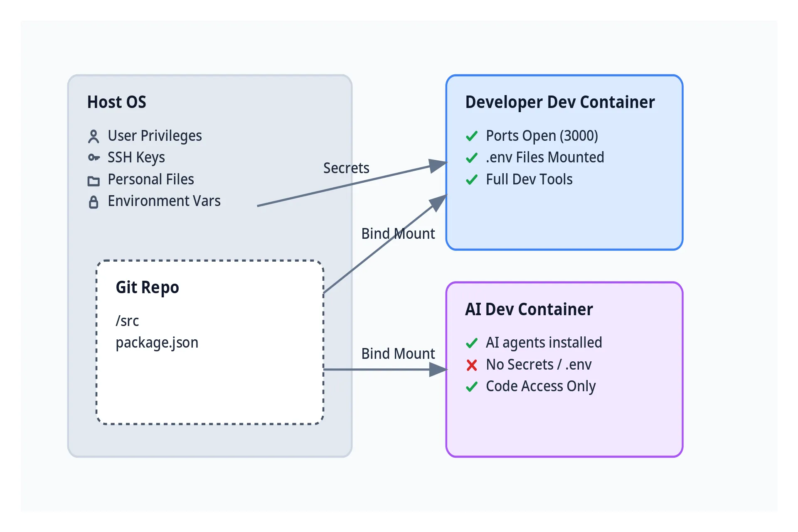798x532 pixels.
Task: Click the green check next to Full Dev Tools
Action: point(472,180)
